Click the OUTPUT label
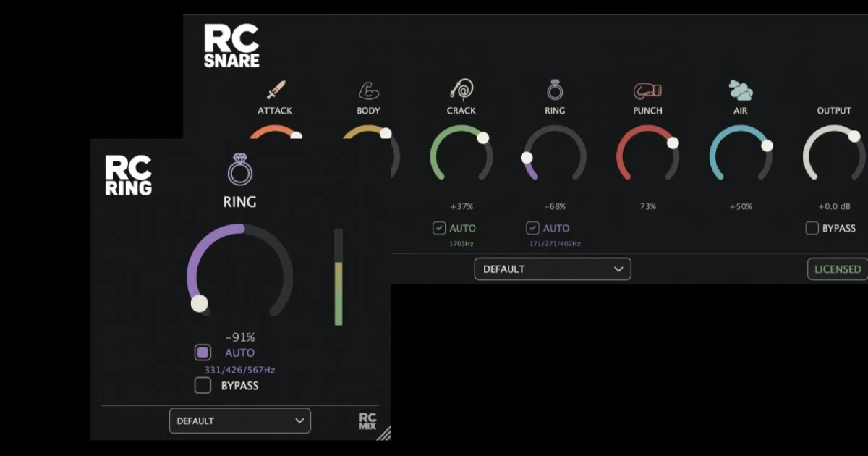Viewport: 868px width, 456px height. [834, 111]
